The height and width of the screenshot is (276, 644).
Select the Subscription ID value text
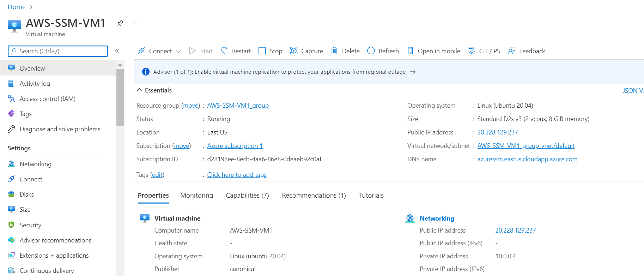(264, 159)
